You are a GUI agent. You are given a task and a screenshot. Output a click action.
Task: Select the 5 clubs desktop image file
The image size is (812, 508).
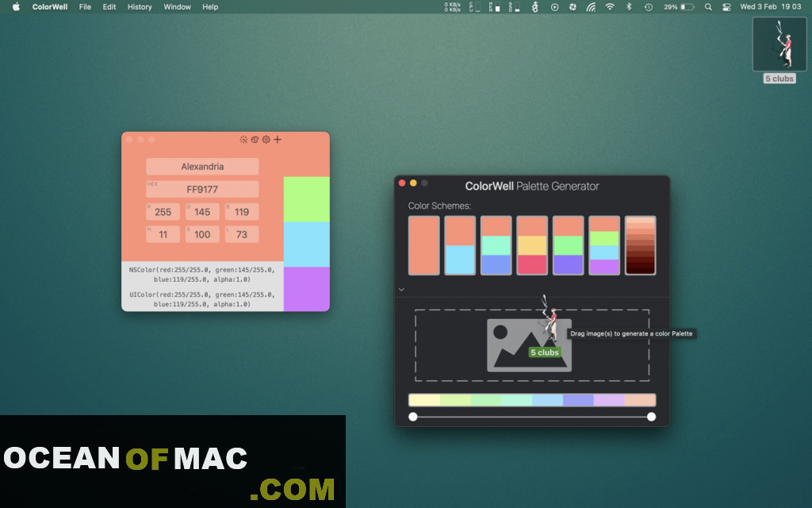(779, 50)
